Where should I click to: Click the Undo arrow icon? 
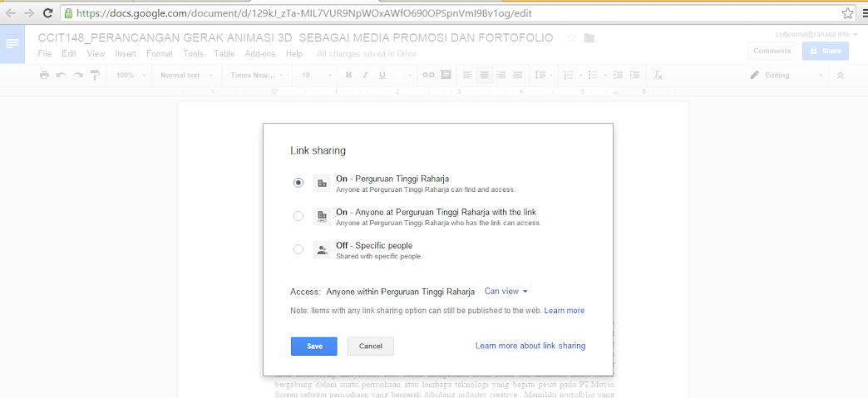(62, 76)
